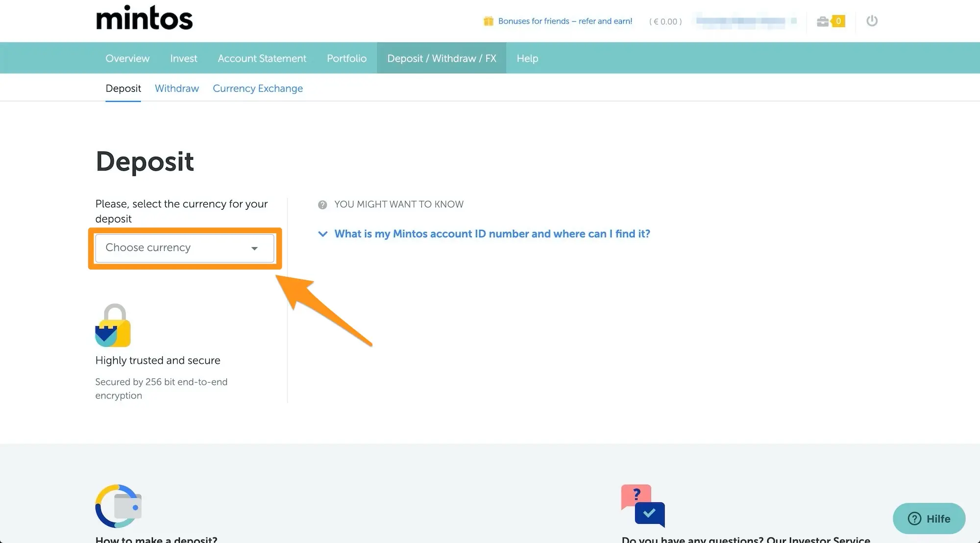This screenshot has height=543, width=980.
Task: Expand the Mintos account ID question chevron
Action: (322, 234)
